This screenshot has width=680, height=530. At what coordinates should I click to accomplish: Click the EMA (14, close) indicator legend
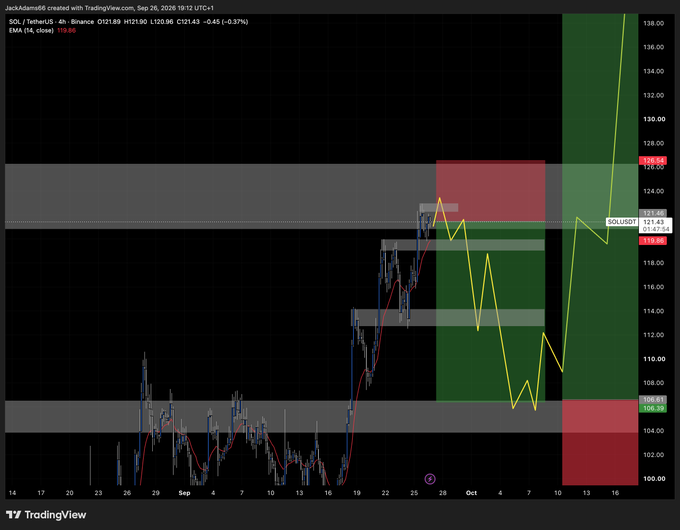pyautogui.click(x=31, y=30)
